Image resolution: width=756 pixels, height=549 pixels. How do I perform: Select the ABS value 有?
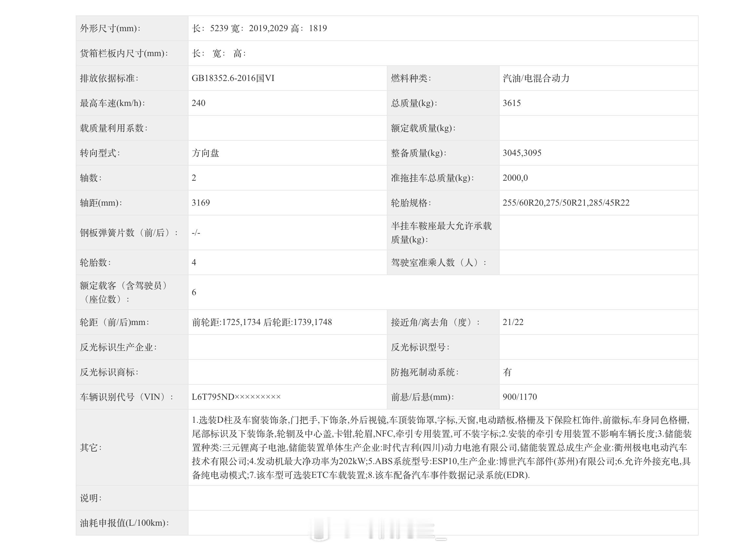(507, 372)
